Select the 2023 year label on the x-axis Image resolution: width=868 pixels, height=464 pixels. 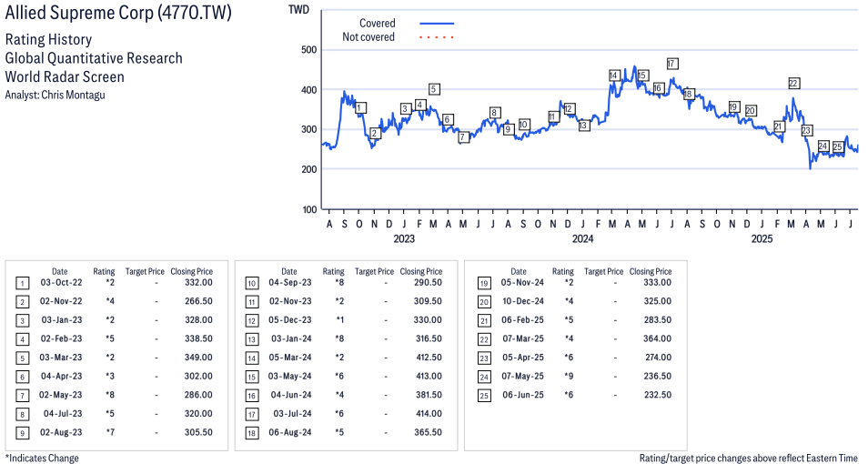point(404,238)
